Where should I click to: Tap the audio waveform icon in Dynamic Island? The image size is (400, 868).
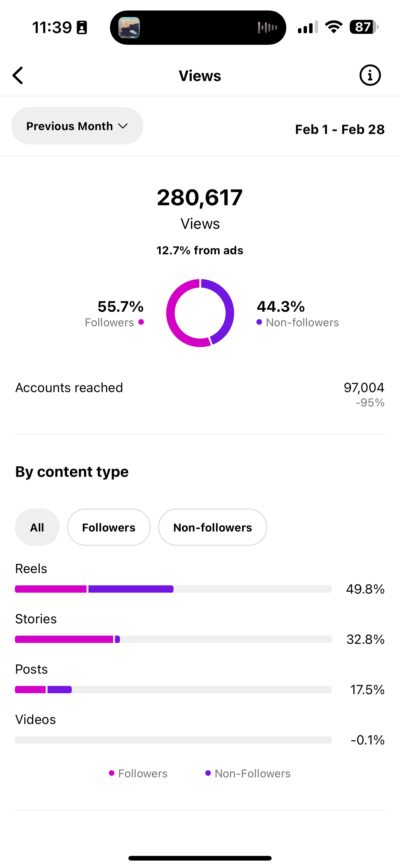coord(267,27)
